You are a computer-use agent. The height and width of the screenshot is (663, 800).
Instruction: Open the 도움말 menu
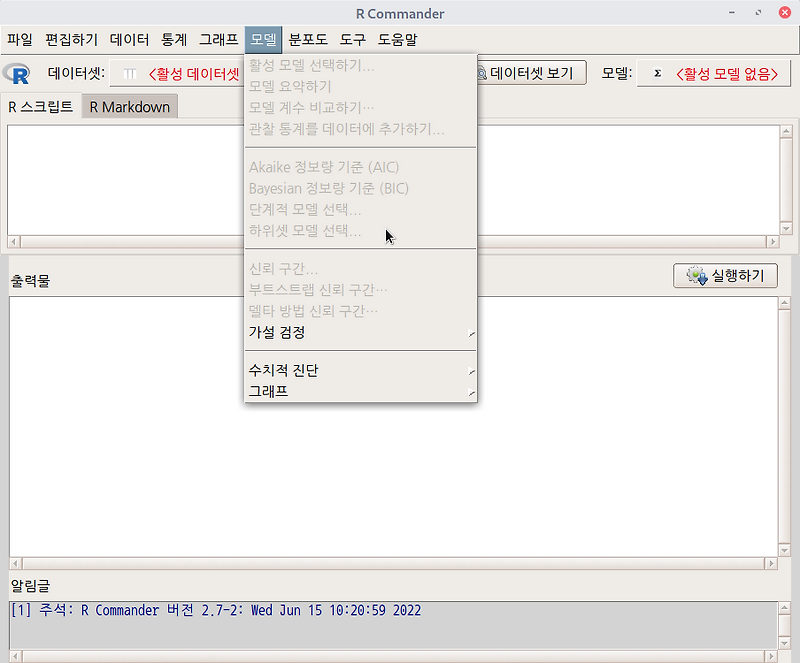click(390, 39)
